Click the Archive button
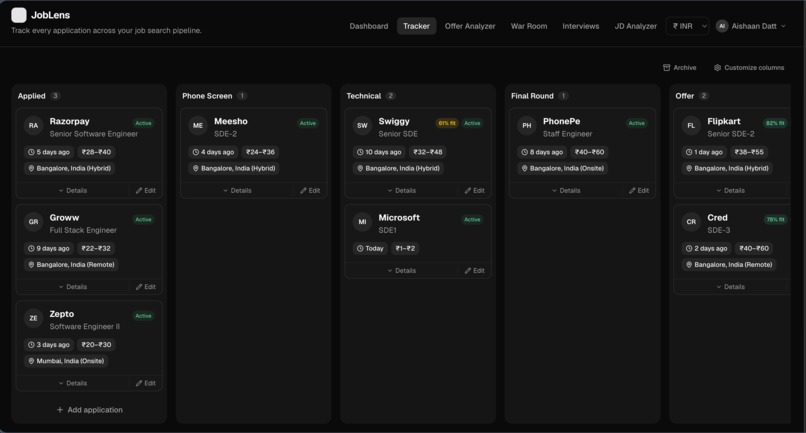This screenshot has height=433, width=806. [x=680, y=67]
